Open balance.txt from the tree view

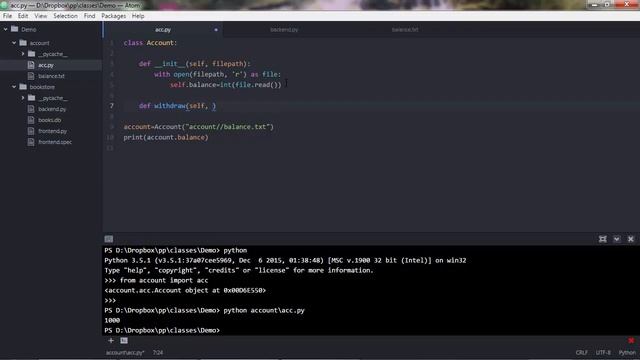tap(51, 76)
